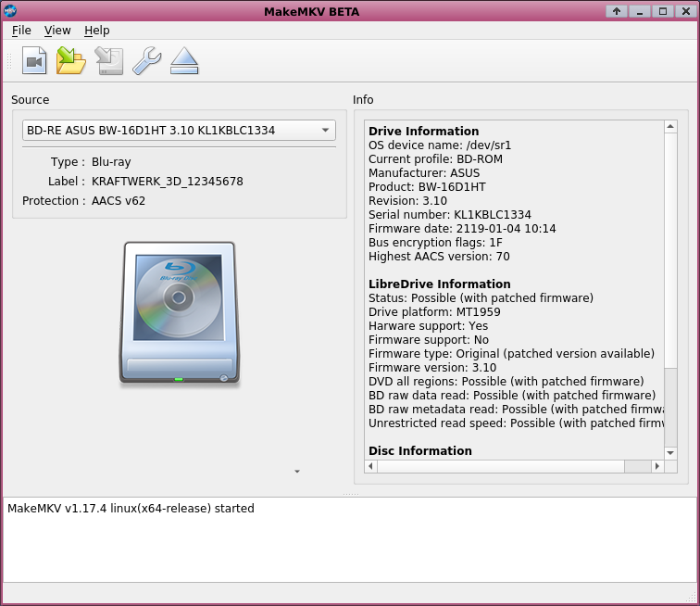
Task: Open the Help menu
Action: (97, 31)
